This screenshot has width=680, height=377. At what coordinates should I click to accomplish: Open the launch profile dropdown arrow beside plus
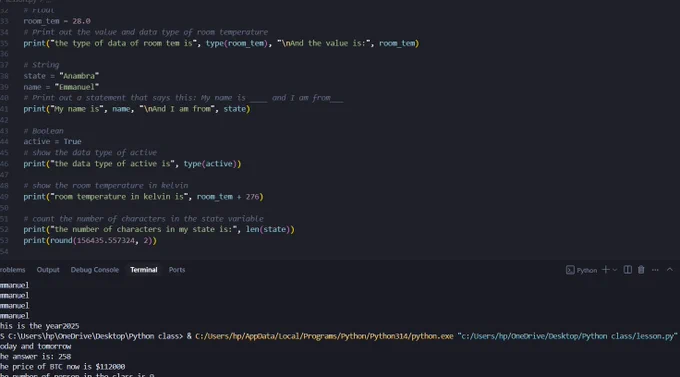coord(615,270)
